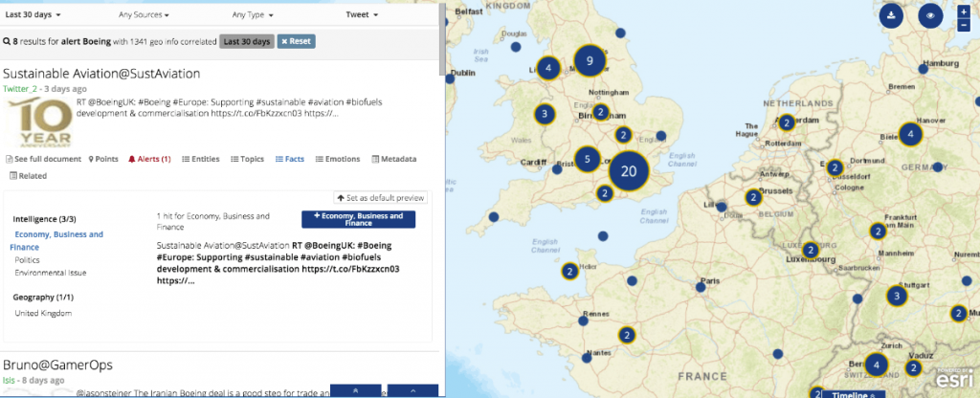Open the Alerts (1) tab

[x=149, y=160]
